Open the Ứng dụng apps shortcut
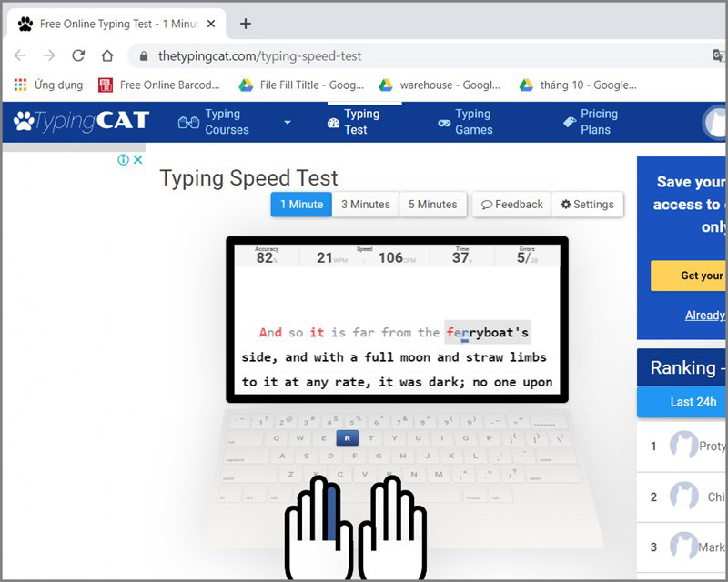The width and height of the screenshot is (728, 582). tap(47, 85)
